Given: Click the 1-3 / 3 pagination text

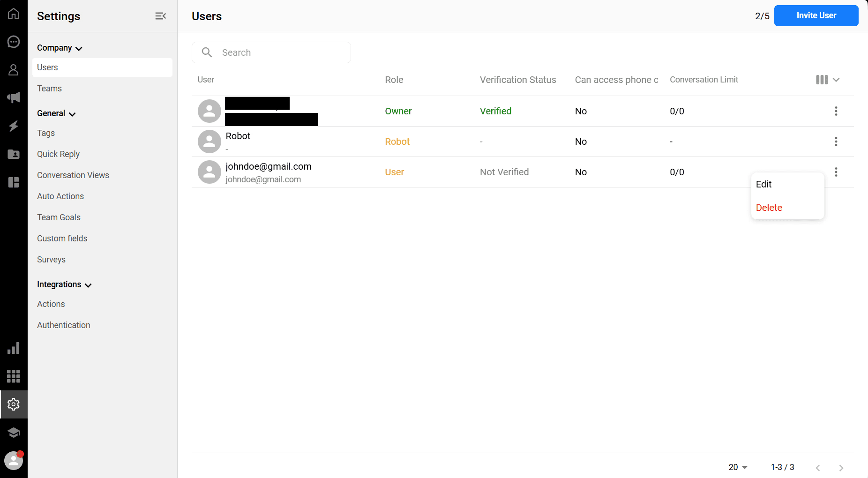Looking at the screenshot, I should 782,467.
